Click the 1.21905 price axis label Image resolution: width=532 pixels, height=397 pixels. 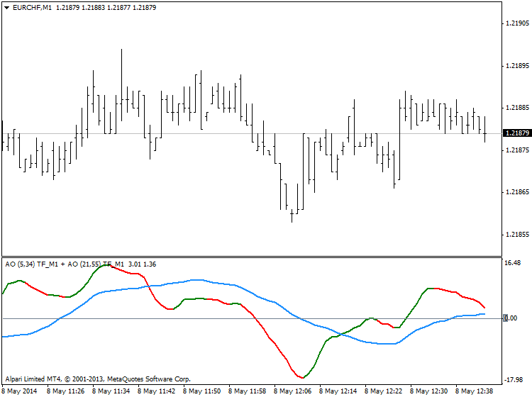pos(516,23)
